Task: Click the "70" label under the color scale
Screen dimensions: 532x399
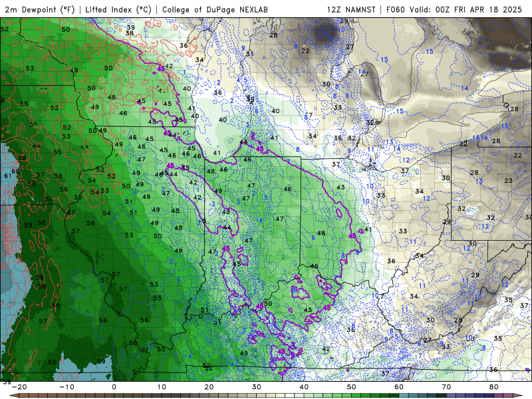Action: 446,387
